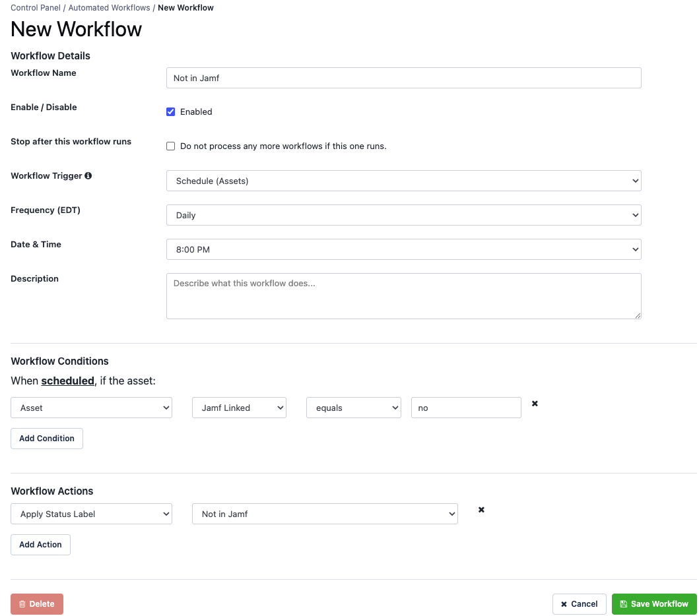The image size is (699, 616).
Task: Open the Frequency Daily dropdown
Action: 404,215
